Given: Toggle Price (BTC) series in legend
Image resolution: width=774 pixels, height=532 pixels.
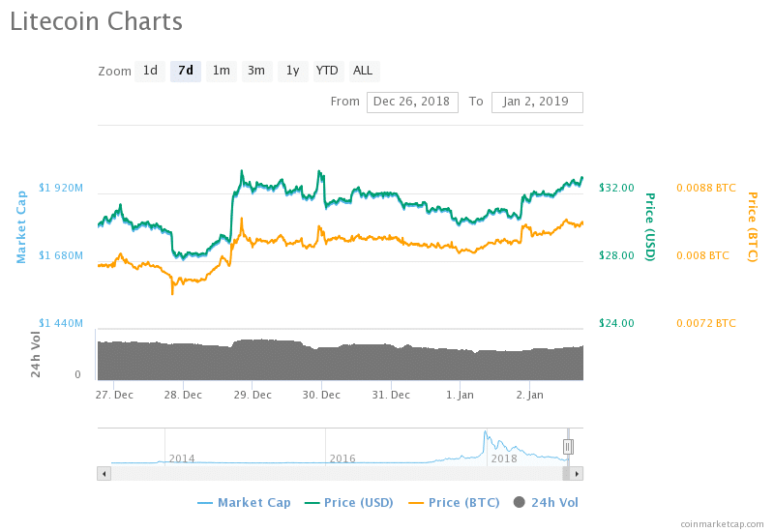Looking at the screenshot, I should (454, 503).
